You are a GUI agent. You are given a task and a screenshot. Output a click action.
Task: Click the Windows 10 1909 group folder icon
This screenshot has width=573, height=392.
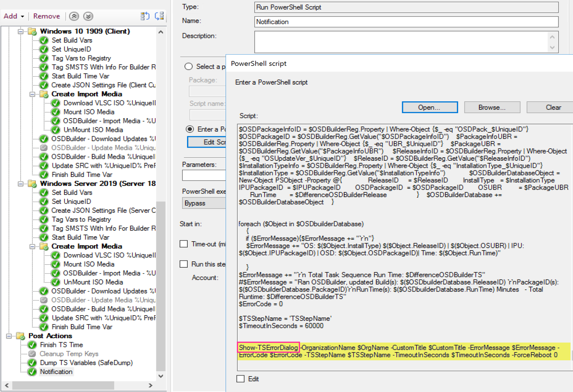point(32,31)
